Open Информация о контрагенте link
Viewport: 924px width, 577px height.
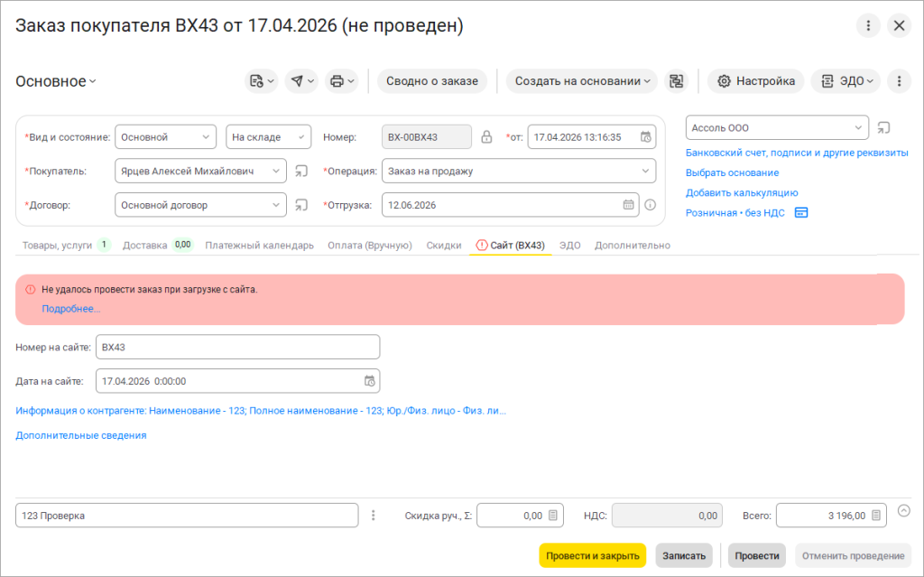(x=261, y=411)
